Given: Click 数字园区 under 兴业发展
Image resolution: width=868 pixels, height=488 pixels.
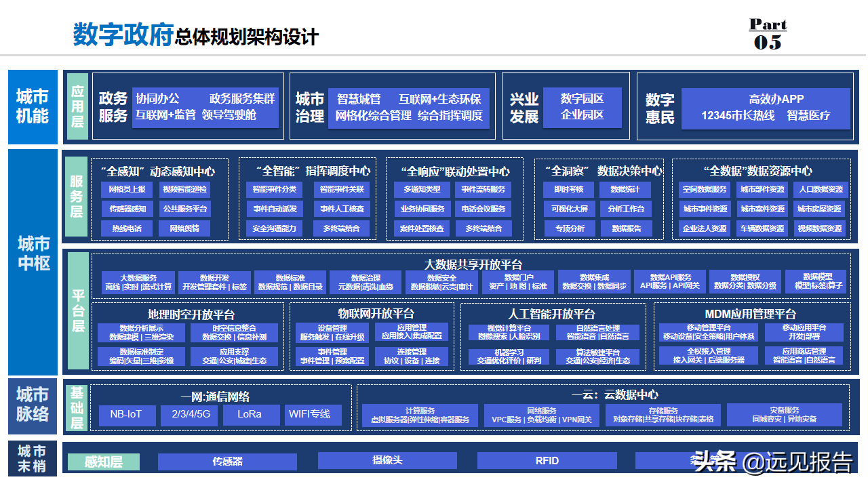Looking at the screenshot, I should tap(582, 99).
